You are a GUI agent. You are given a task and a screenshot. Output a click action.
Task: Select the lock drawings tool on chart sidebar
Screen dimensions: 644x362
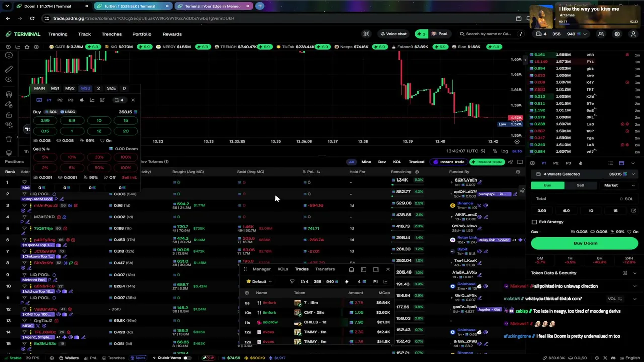coord(9,114)
